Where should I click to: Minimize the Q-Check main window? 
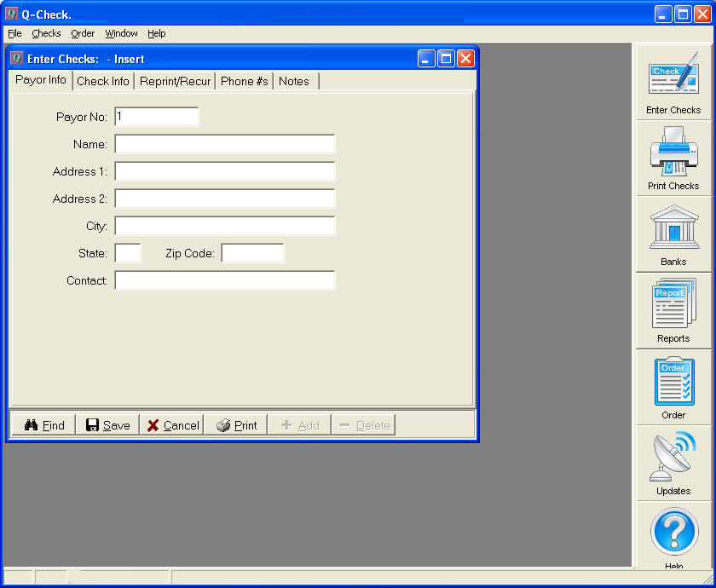point(663,14)
